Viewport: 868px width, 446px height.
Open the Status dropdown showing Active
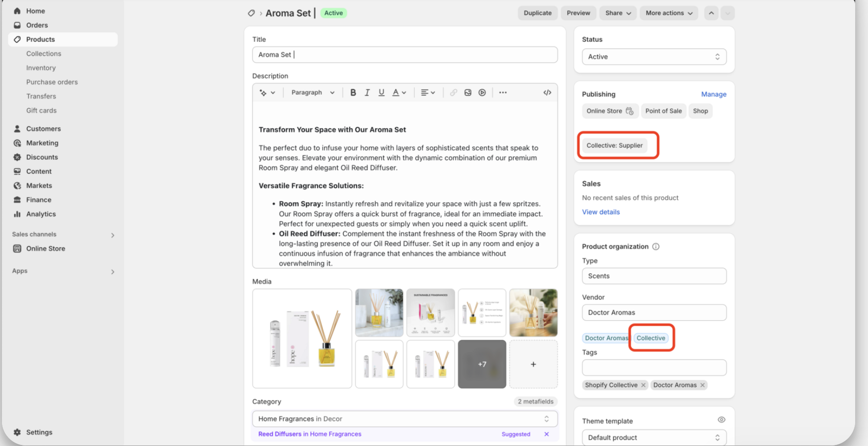[x=653, y=57]
